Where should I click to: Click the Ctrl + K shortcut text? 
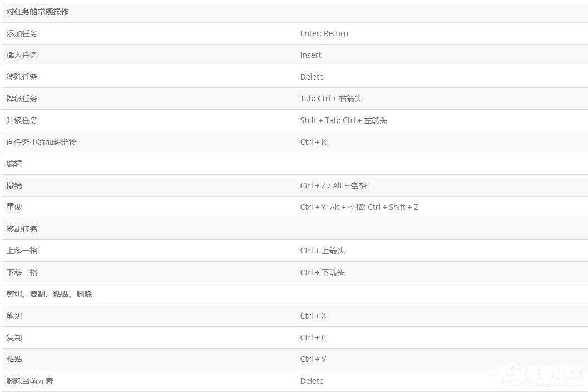(x=313, y=142)
